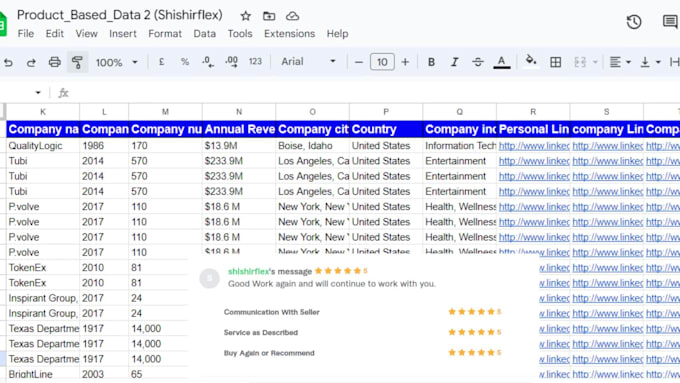680x383 pixels.
Task: Open the borders tool
Action: [556, 62]
